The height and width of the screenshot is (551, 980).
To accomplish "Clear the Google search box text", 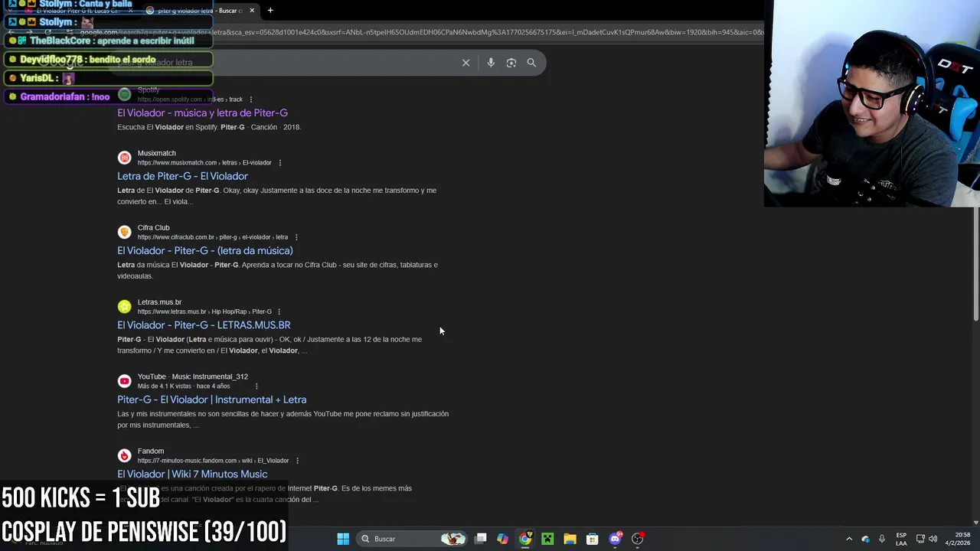I will 465,63.
